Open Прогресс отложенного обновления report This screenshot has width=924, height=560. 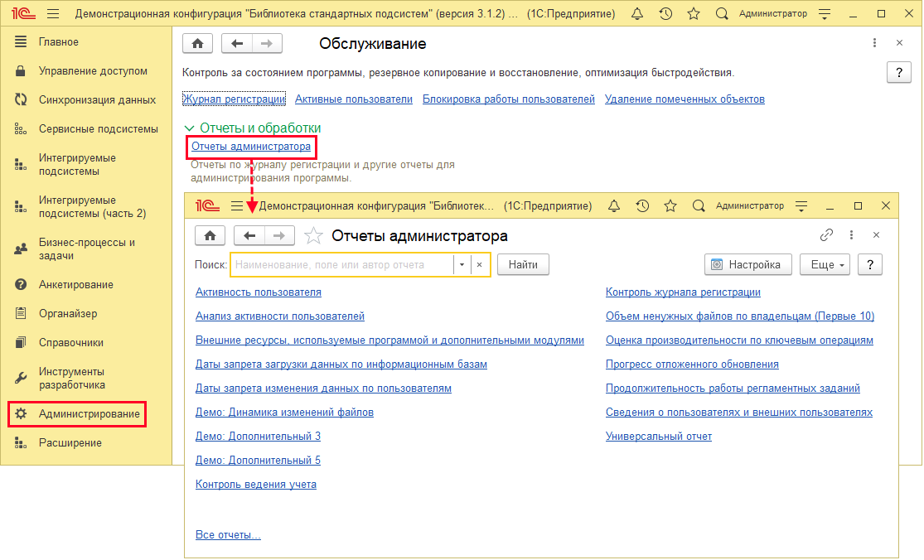(692, 364)
